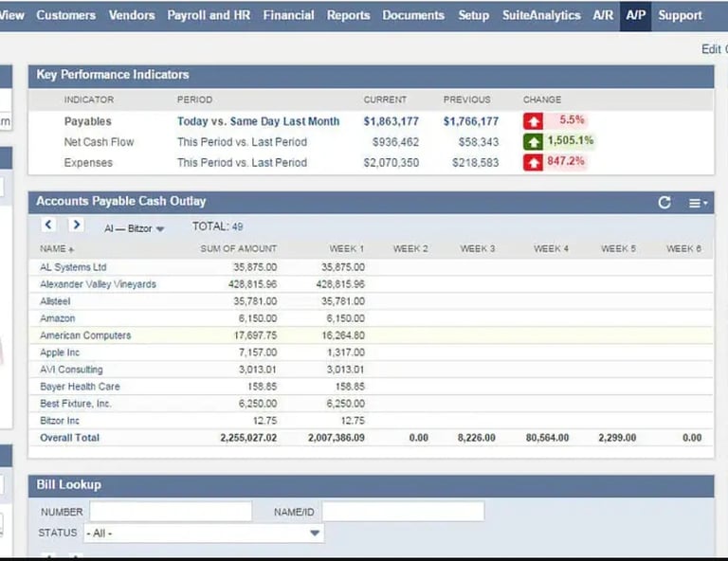The height and width of the screenshot is (561, 728).
Task: Click the Bill Lookup portlet header
Action: pyautogui.click(x=371, y=486)
